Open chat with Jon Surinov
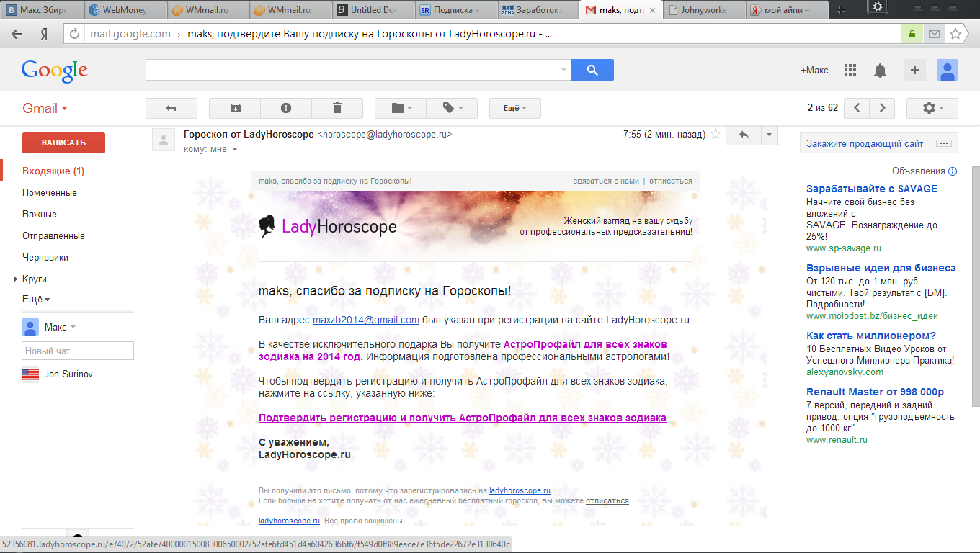The image size is (980, 553). pos(68,374)
